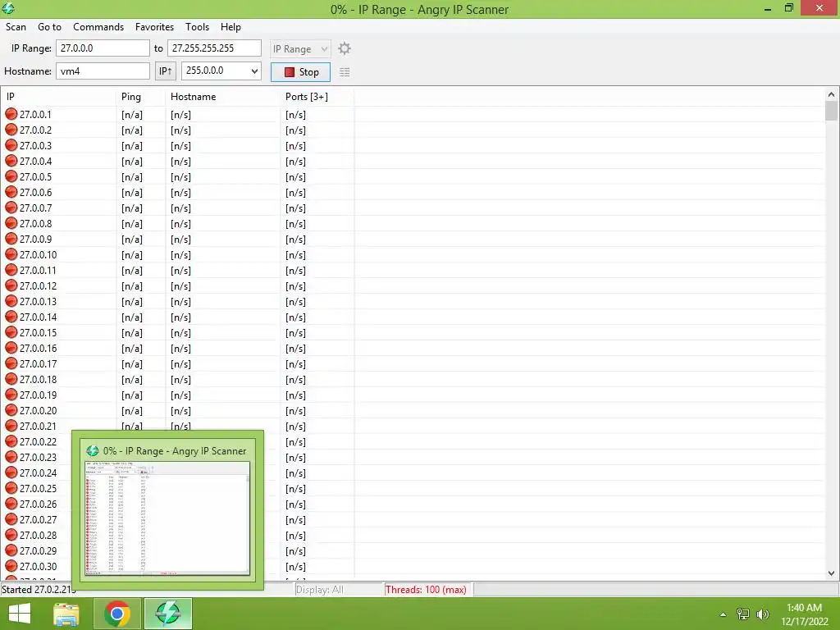
Task: Open the Scan menu
Action: (16, 27)
